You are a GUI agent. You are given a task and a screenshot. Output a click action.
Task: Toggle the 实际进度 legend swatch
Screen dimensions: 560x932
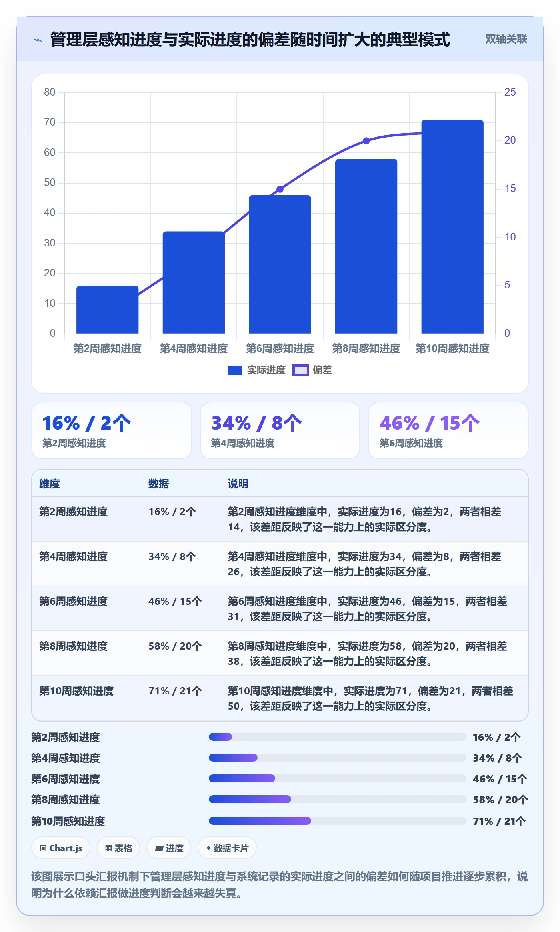click(235, 370)
